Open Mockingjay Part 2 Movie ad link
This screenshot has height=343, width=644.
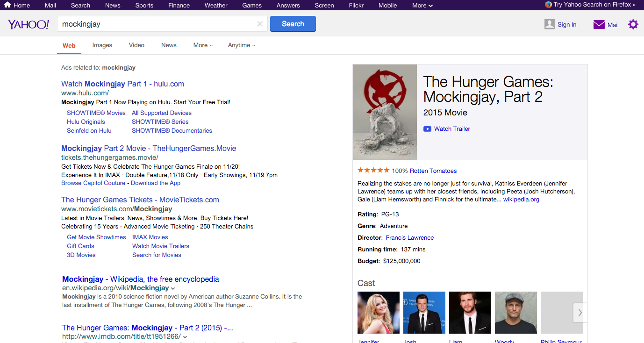click(x=149, y=149)
